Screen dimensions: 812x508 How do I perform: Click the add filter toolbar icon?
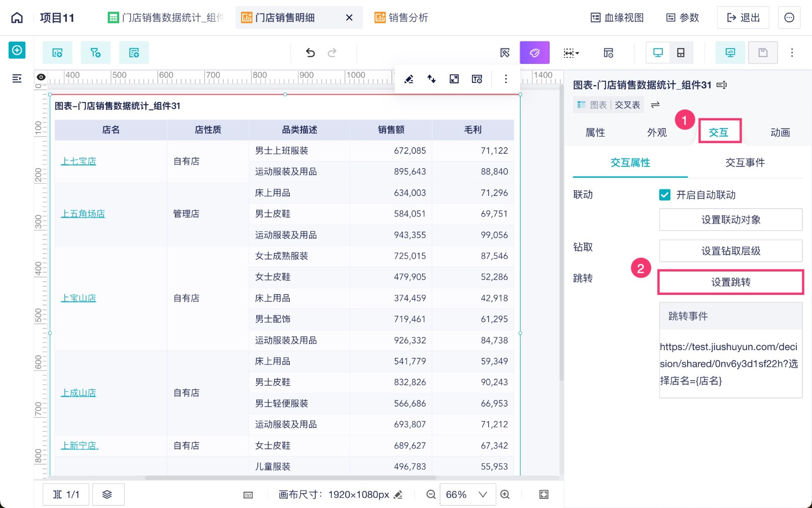click(x=95, y=53)
